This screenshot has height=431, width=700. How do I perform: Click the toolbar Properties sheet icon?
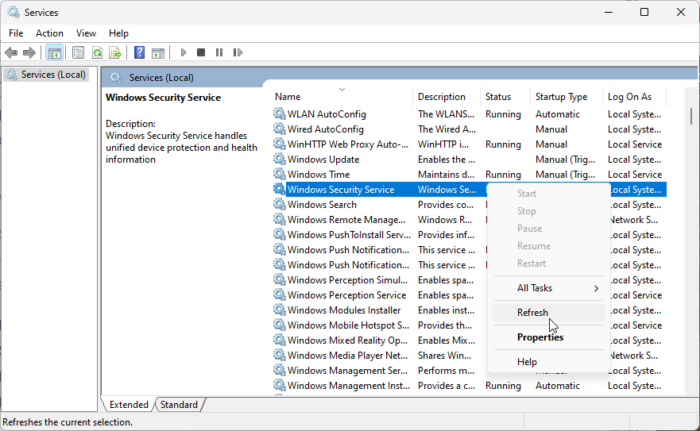pyautogui.click(x=78, y=53)
